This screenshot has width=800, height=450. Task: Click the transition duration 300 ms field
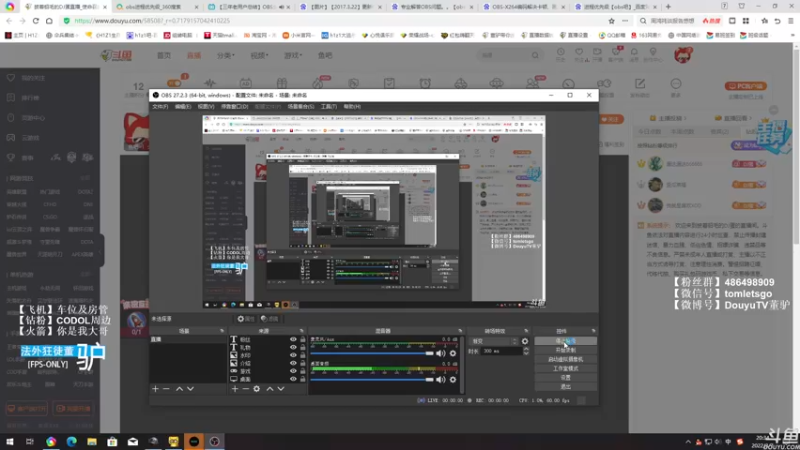pos(501,351)
